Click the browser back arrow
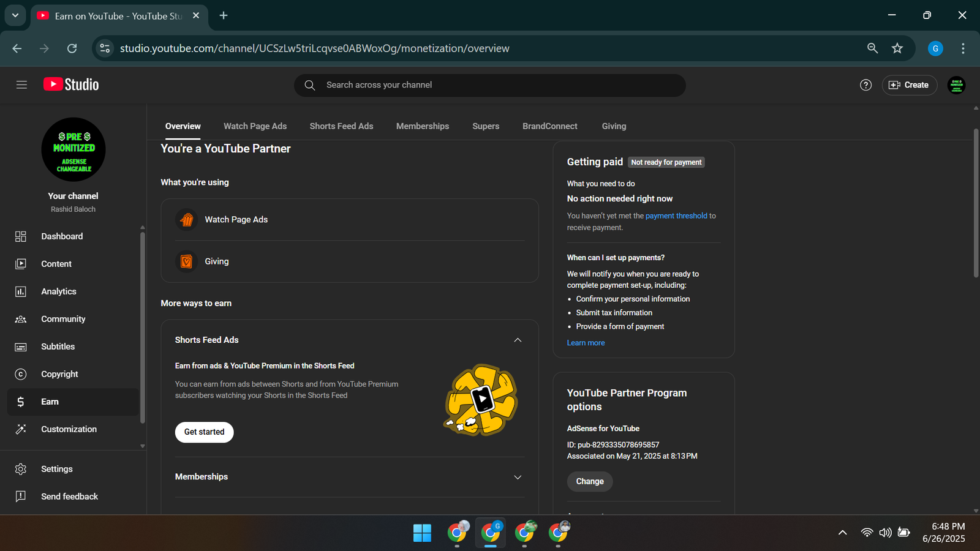 pos(17,48)
